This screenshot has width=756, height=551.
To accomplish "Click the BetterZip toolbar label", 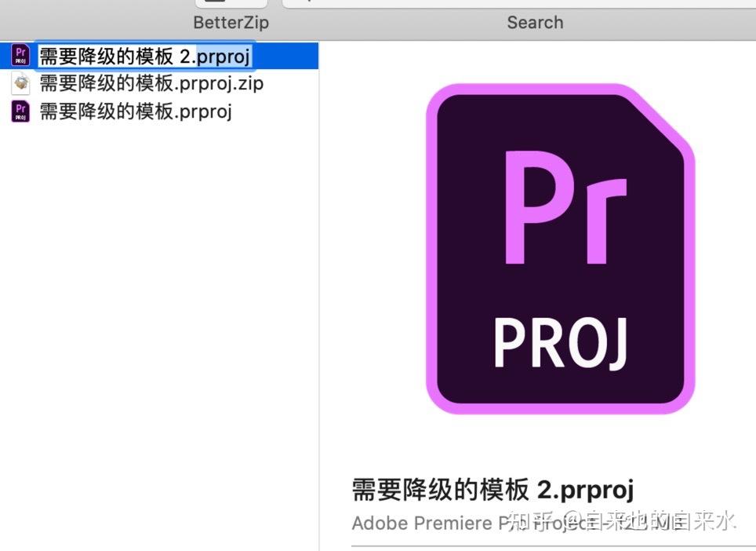I will (x=231, y=23).
